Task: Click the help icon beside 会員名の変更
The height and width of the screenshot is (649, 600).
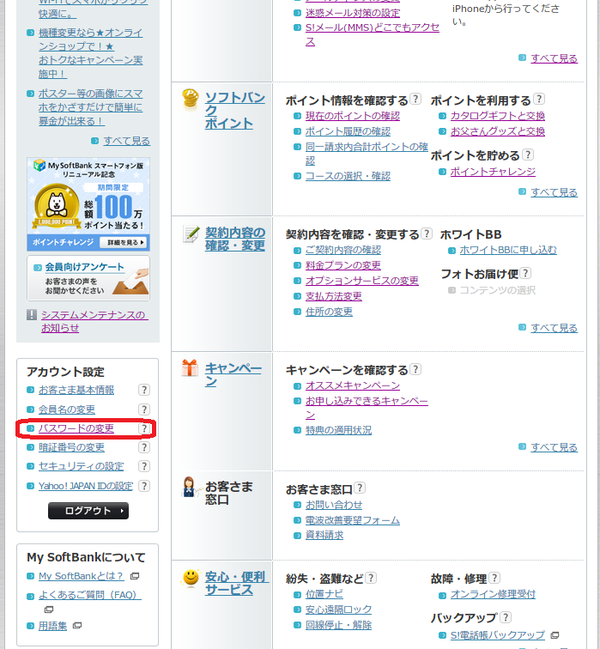Action: click(x=144, y=409)
